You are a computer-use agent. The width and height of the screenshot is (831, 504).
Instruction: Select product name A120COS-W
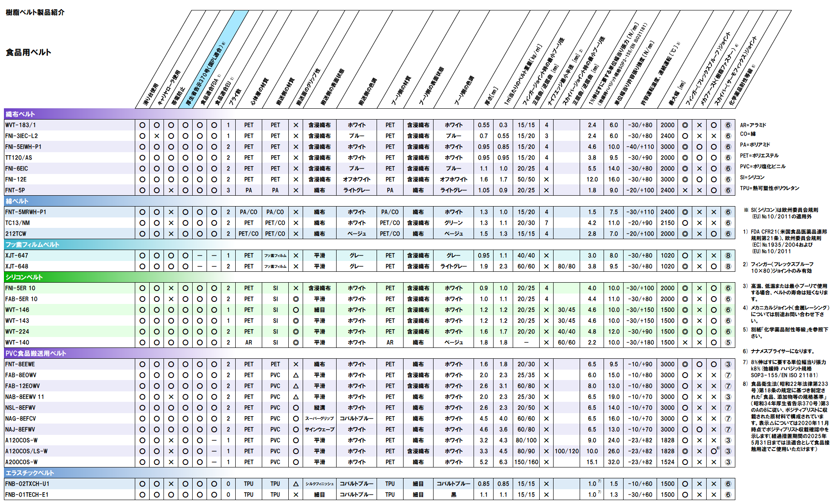click(x=21, y=440)
